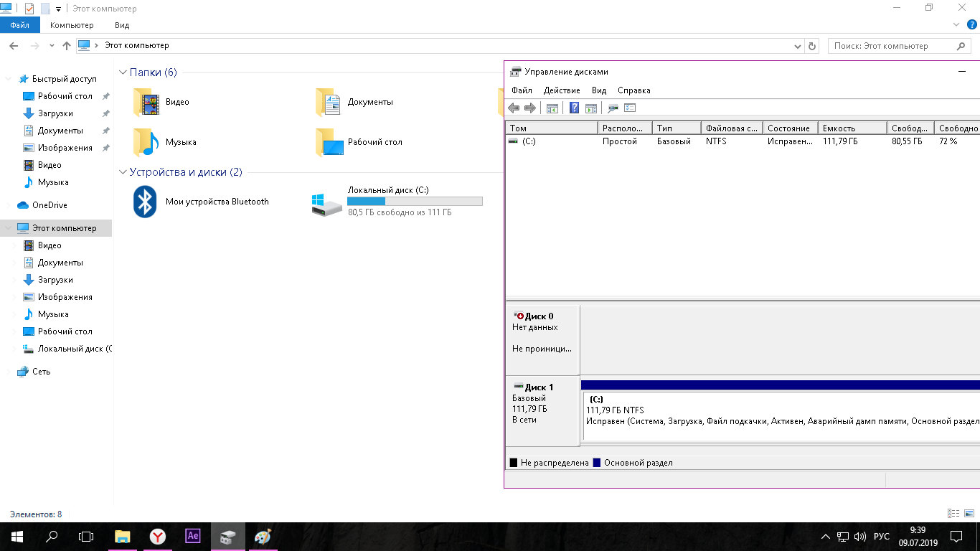The height and width of the screenshot is (551, 980).
Task: Collapse Быстрый доступ tree node
Action: 9,79
